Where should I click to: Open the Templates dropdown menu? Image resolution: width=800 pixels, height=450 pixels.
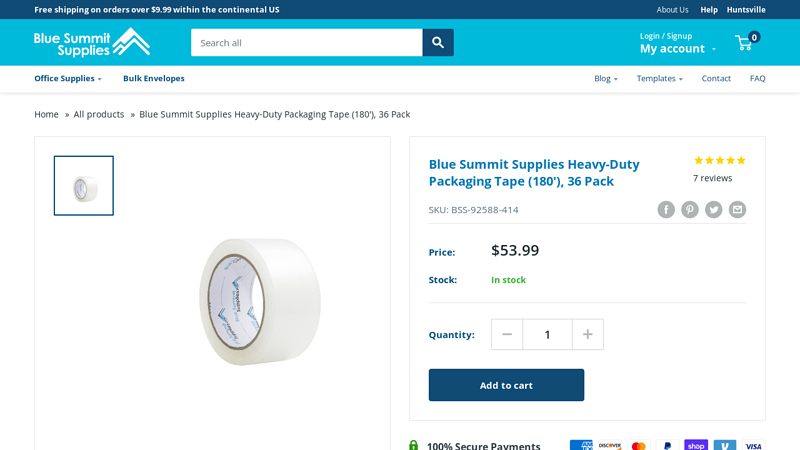click(659, 78)
